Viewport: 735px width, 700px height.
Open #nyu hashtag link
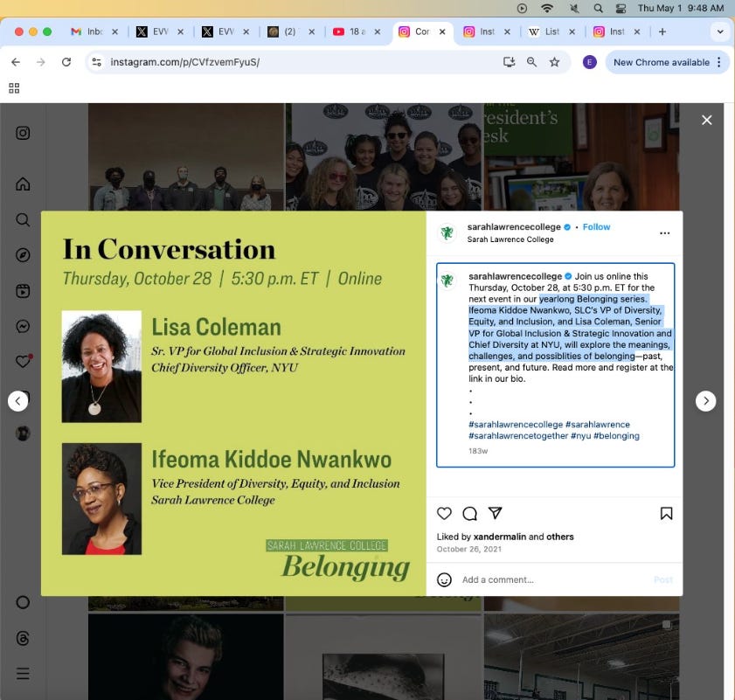pyautogui.click(x=581, y=435)
